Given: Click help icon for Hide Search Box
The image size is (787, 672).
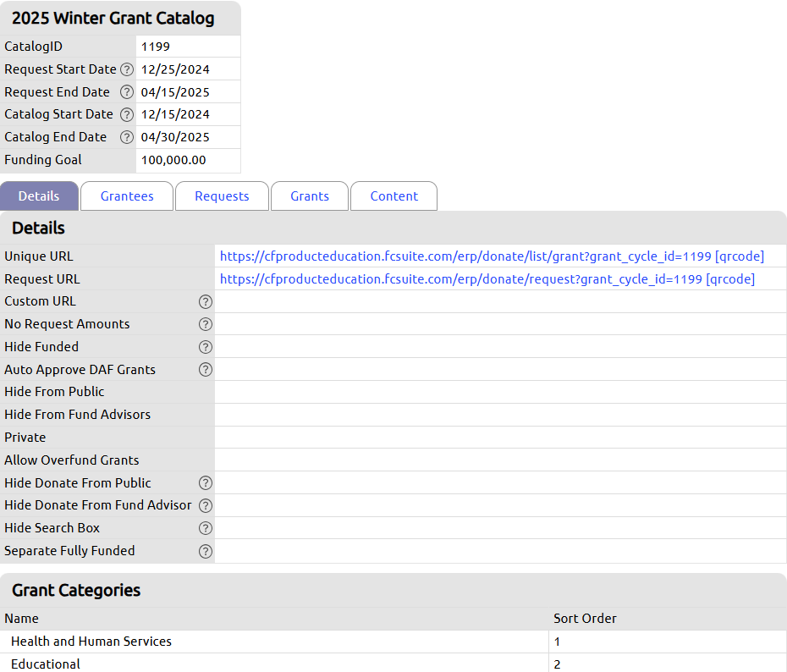Looking at the screenshot, I should [x=206, y=528].
